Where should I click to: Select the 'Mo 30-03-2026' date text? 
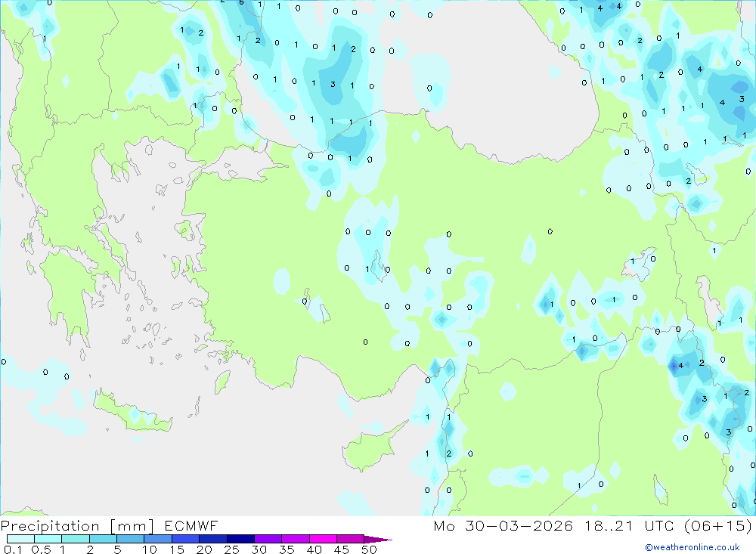pos(503,525)
